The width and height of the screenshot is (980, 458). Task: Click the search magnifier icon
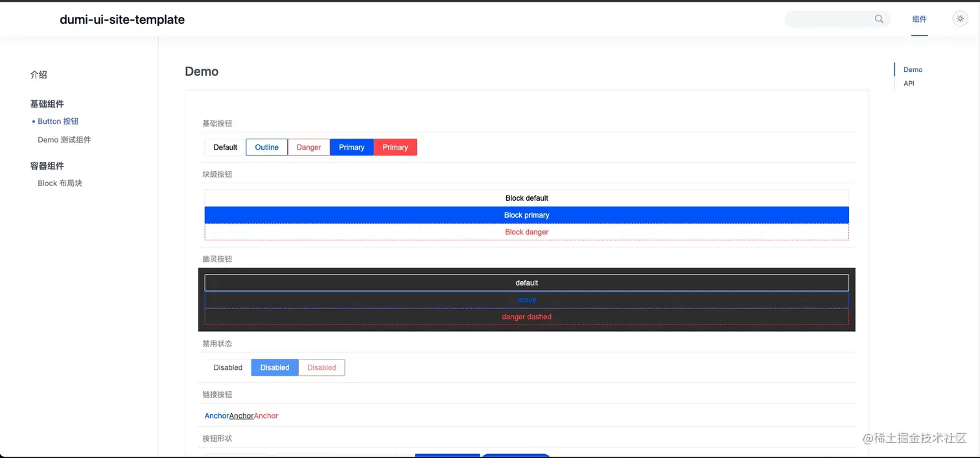879,19
